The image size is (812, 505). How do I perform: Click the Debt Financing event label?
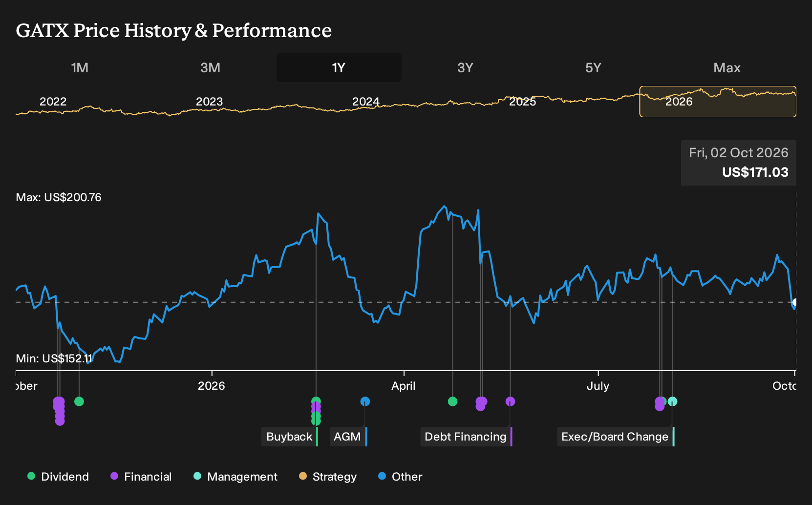tap(466, 437)
